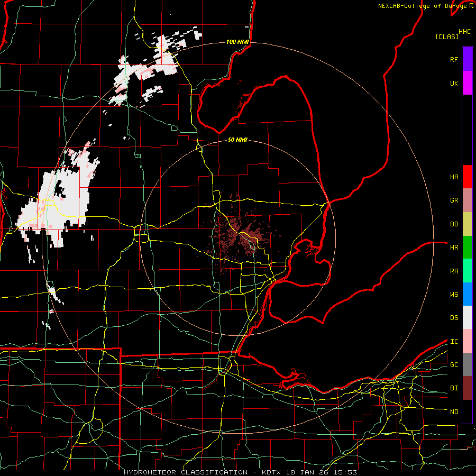Click the BD legend label
The height and width of the screenshot is (476, 476).
454,224
